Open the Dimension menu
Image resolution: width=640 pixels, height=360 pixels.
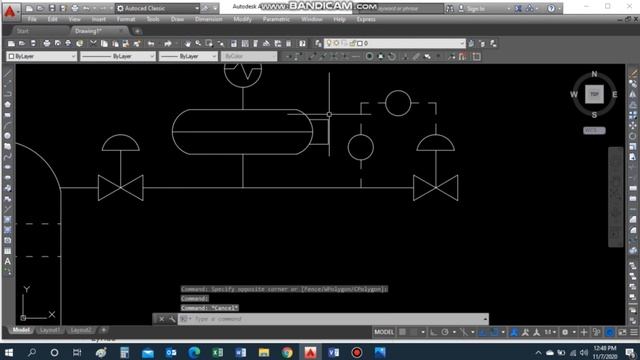click(x=209, y=19)
